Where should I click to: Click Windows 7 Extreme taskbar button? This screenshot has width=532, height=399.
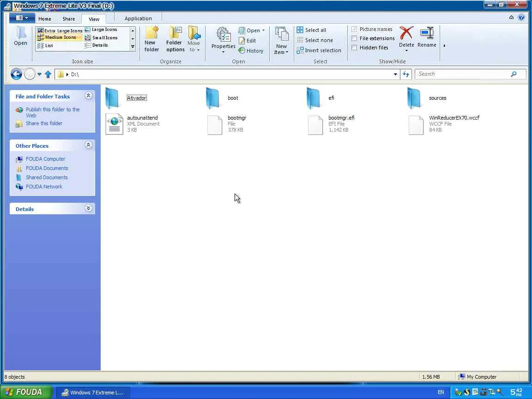93,393
